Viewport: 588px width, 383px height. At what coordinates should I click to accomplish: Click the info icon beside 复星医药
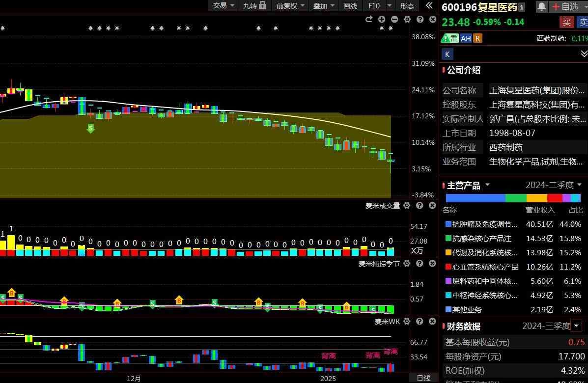pos(522,7)
